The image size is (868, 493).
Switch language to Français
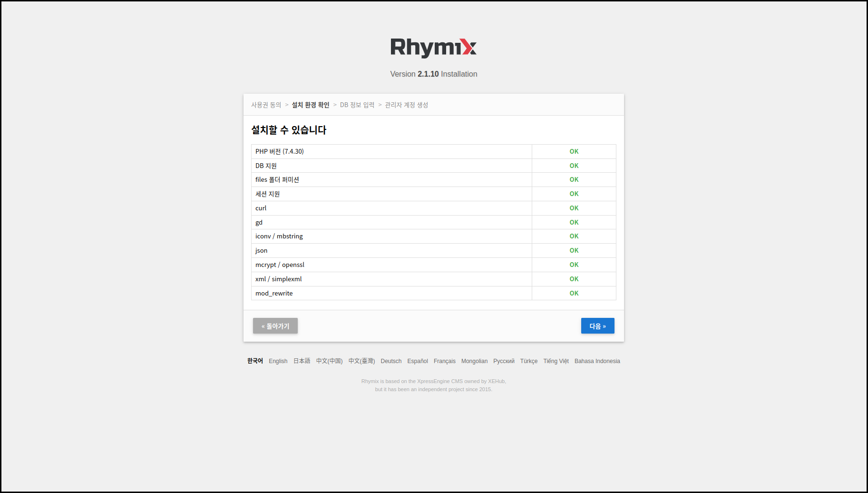pos(444,361)
